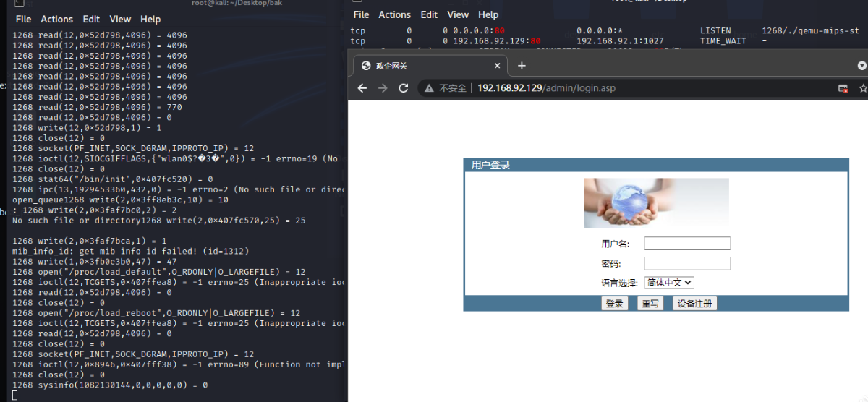Bookmark this page with the star icon
This screenshot has width=868, height=402.
[862, 88]
